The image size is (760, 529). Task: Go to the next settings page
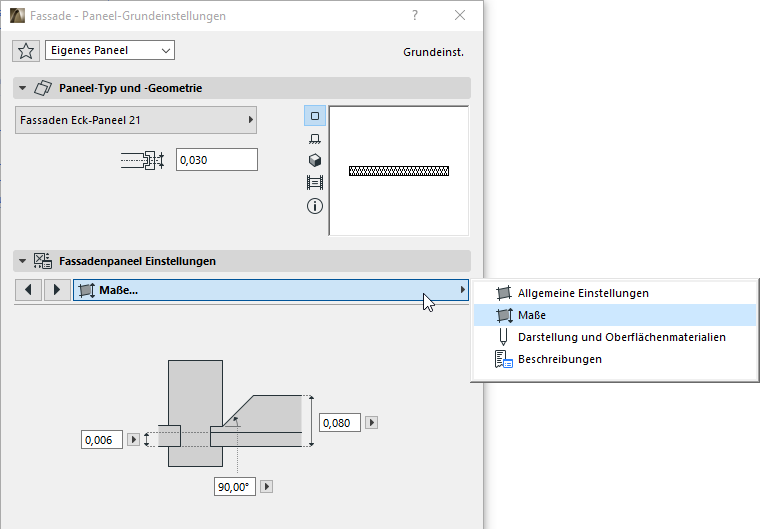[57, 290]
